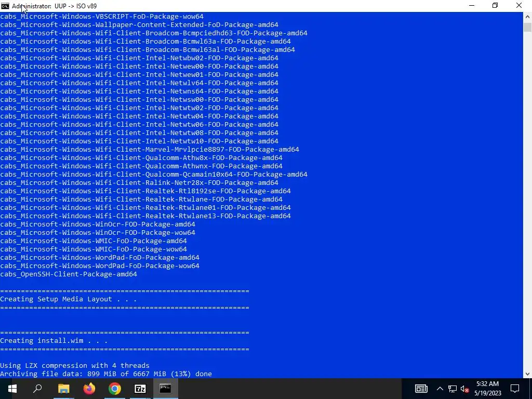Screen dimensions: 532x399
Task: Open 7-Zip from the taskbar
Action: 140,389
